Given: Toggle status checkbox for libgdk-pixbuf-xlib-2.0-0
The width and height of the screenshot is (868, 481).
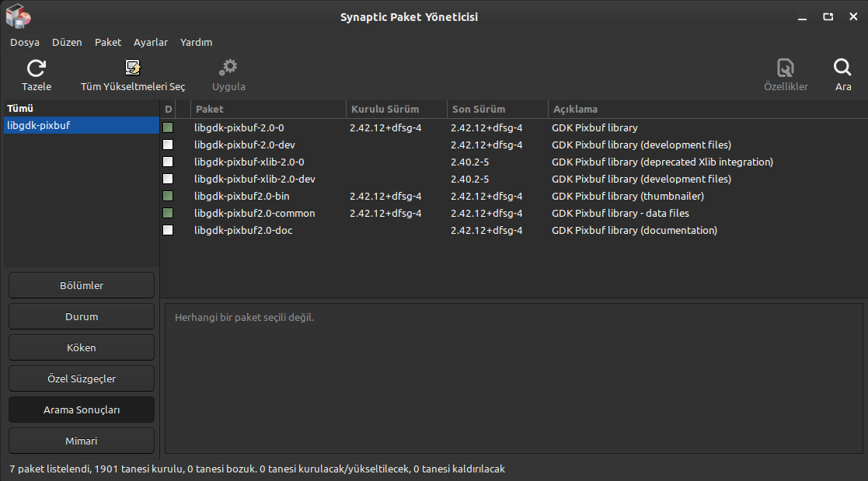Looking at the screenshot, I should [168, 162].
